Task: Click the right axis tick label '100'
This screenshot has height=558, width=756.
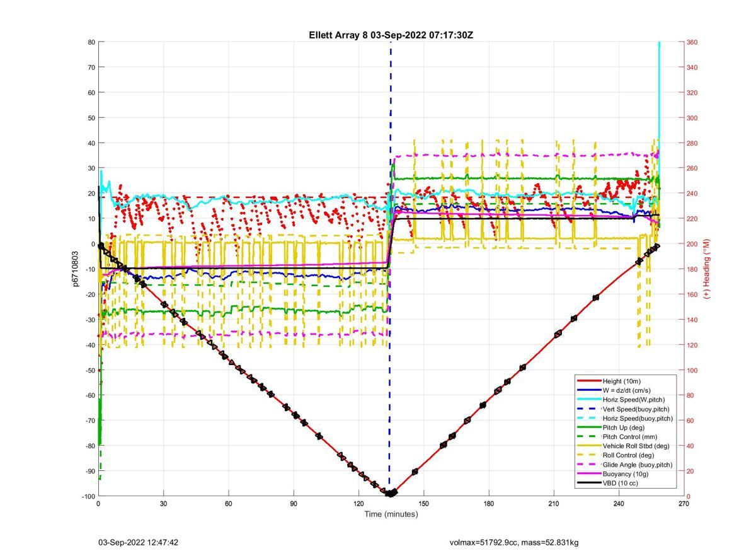Action: (x=692, y=370)
